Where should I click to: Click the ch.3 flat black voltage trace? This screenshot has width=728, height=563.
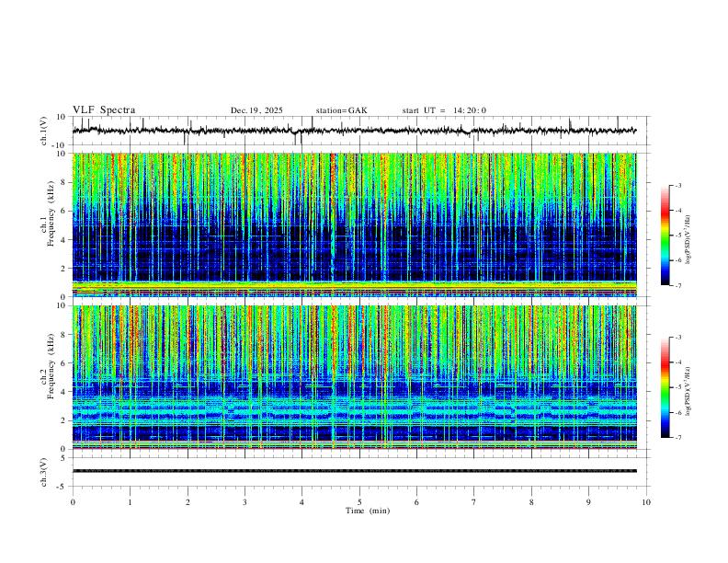(x=355, y=471)
